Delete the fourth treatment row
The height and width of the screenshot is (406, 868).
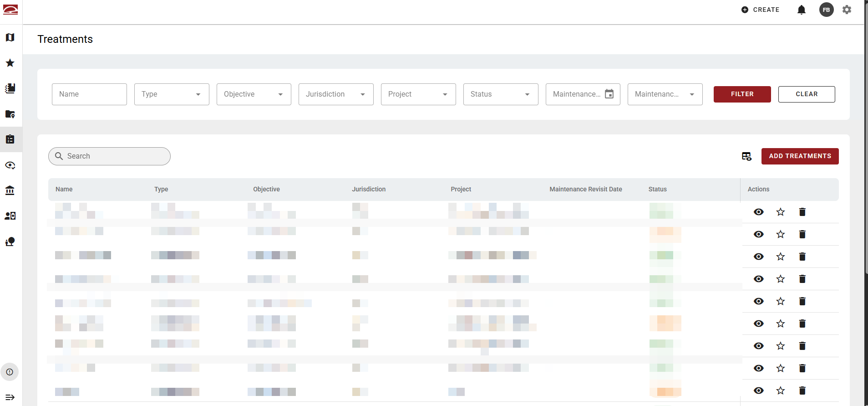point(802,279)
